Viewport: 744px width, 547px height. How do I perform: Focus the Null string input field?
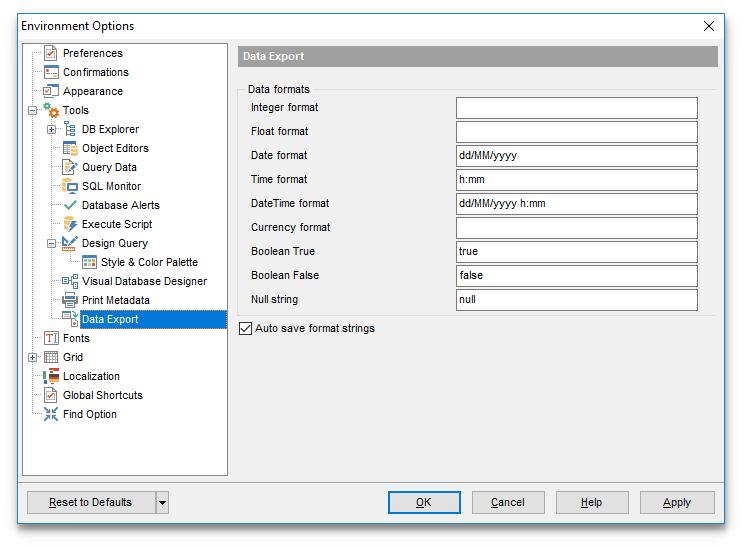click(576, 300)
